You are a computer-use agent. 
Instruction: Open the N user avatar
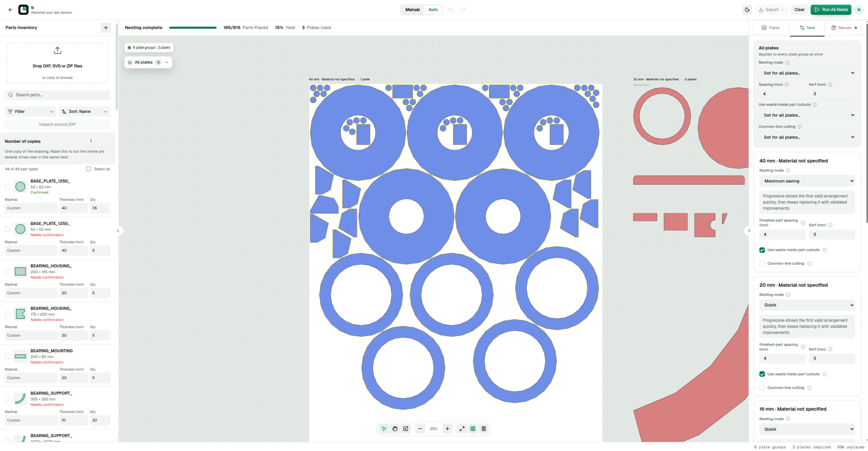[x=859, y=9]
